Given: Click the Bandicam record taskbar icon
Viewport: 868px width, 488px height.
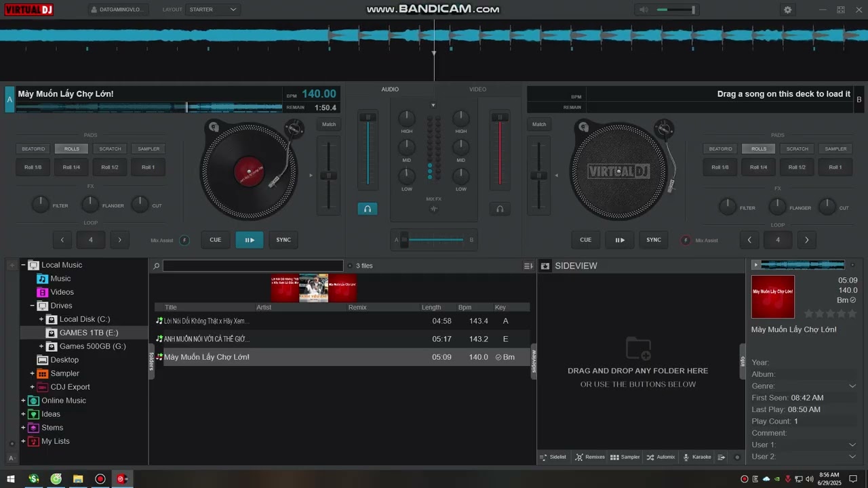Looking at the screenshot, I should (100, 479).
